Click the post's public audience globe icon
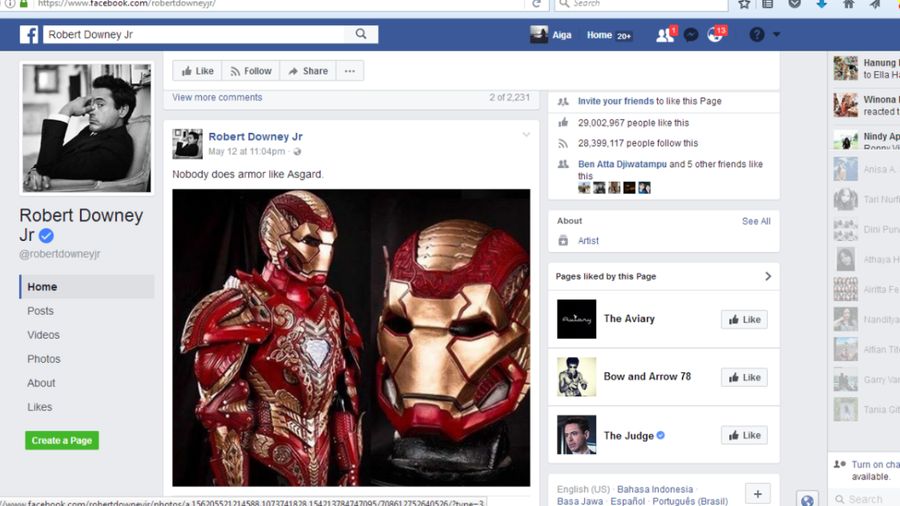The width and height of the screenshot is (900, 506). tap(297, 152)
